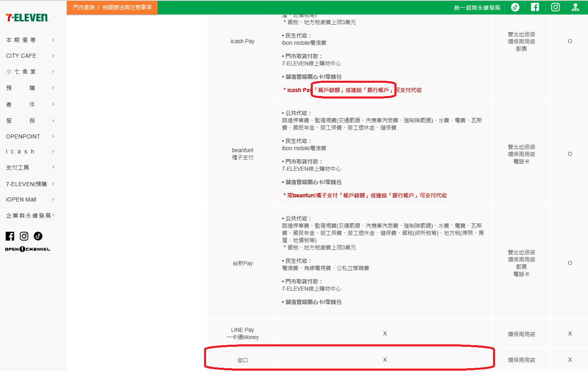
Task: Click the 7-ELEVEN logo
Action: click(27, 18)
